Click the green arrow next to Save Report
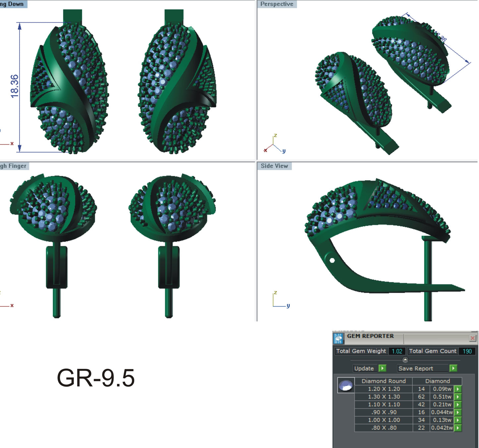The height and width of the screenshot is (448, 479). tap(453, 368)
